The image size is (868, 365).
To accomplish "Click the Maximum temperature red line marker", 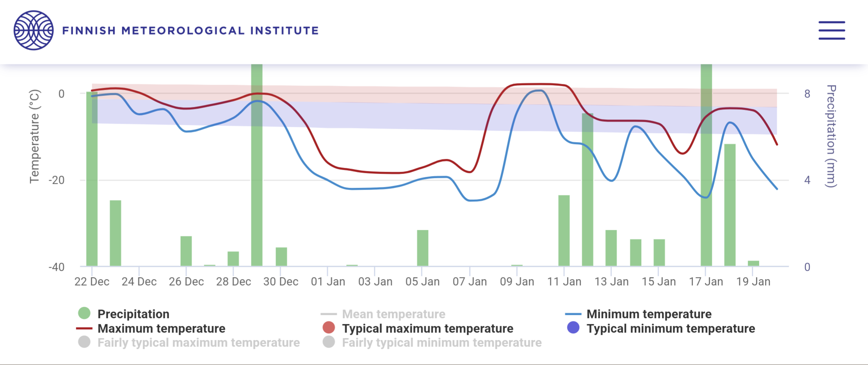I will point(84,328).
